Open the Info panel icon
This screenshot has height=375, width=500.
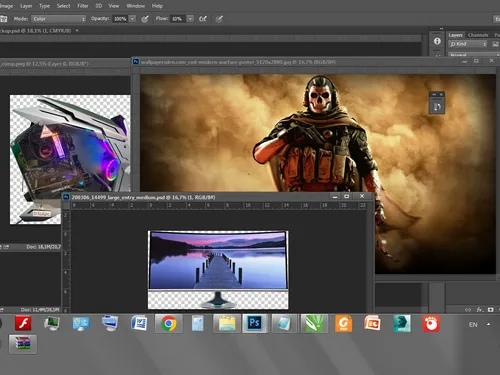pos(437,41)
